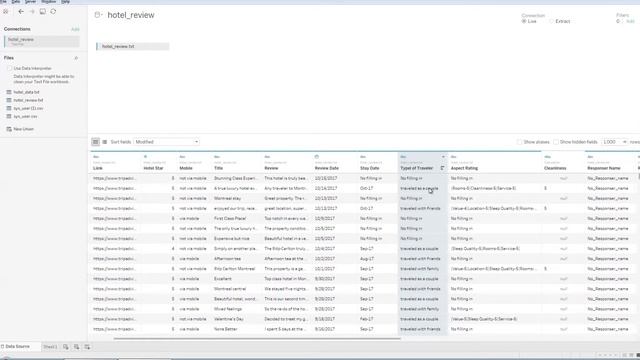The height and width of the screenshot is (360, 640).
Task: Click the horizontal scrollbar below the grid
Action: [257, 338]
